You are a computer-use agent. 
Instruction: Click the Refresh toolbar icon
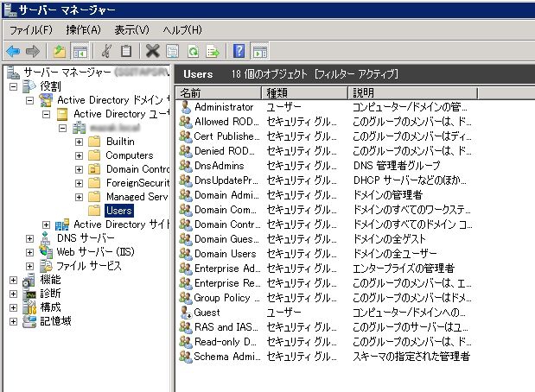[194, 52]
